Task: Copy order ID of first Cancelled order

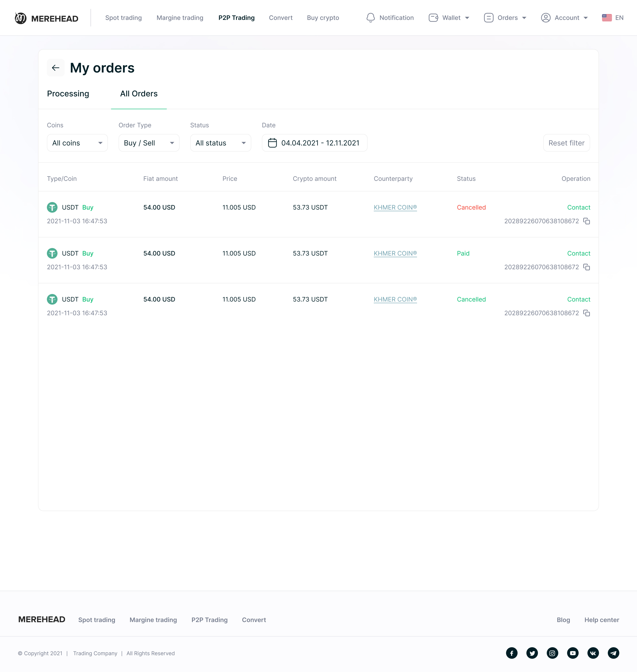Action: click(586, 221)
